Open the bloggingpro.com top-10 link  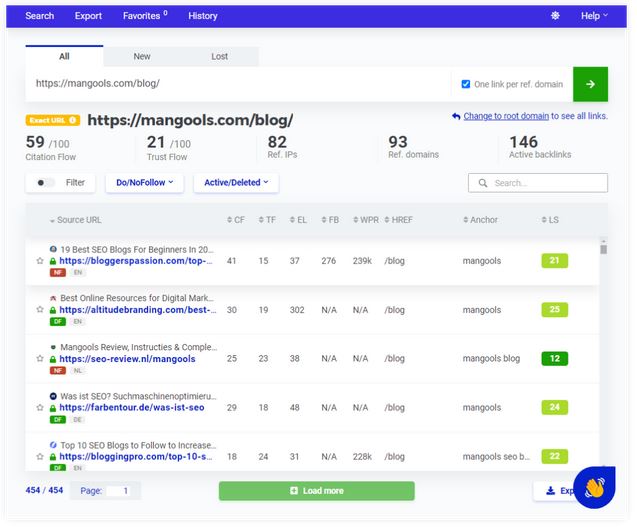click(x=136, y=457)
